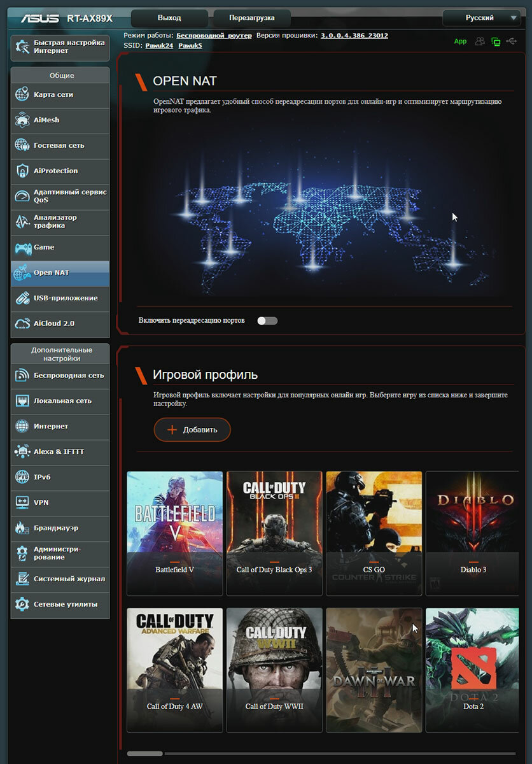
Task: Go to the VPN section
Action: pyautogui.click(x=60, y=503)
